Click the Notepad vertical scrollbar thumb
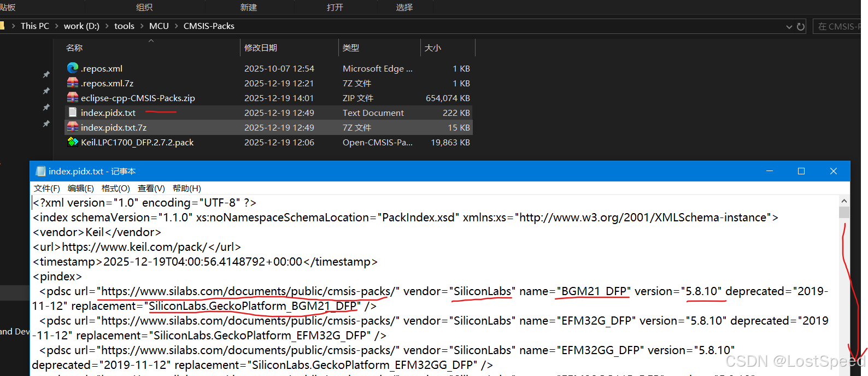 point(844,212)
